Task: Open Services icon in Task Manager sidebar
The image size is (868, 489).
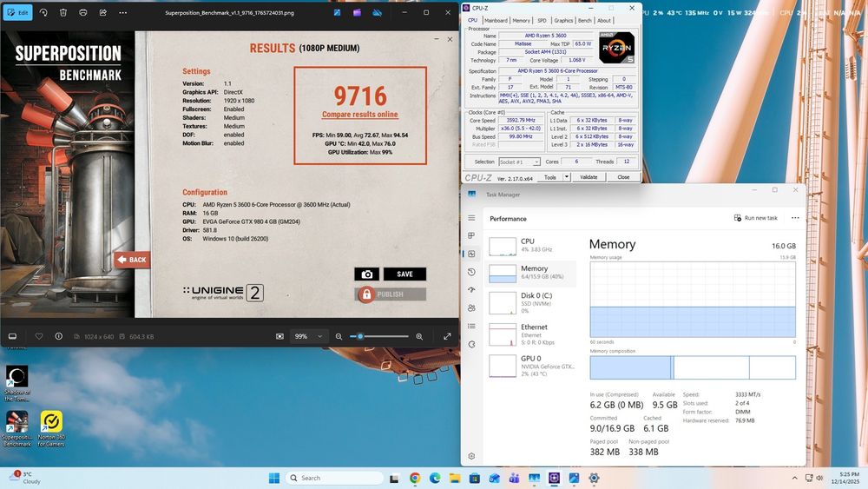Action: pyautogui.click(x=471, y=344)
